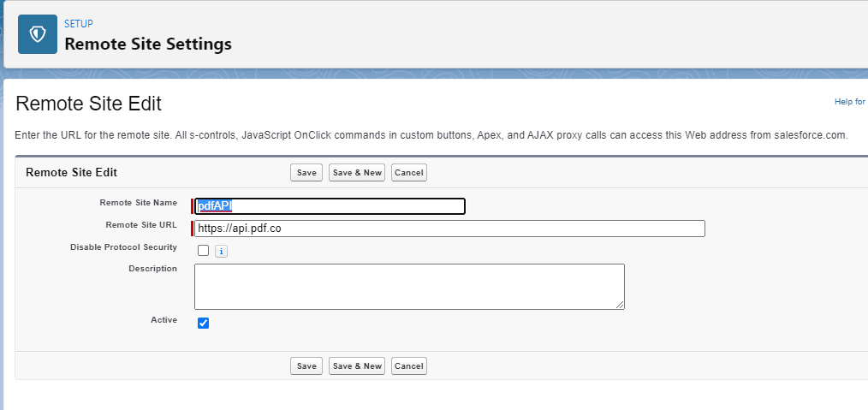868x410 pixels.
Task: Click the SETUP breadcrumb text
Action: pos(79,24)
